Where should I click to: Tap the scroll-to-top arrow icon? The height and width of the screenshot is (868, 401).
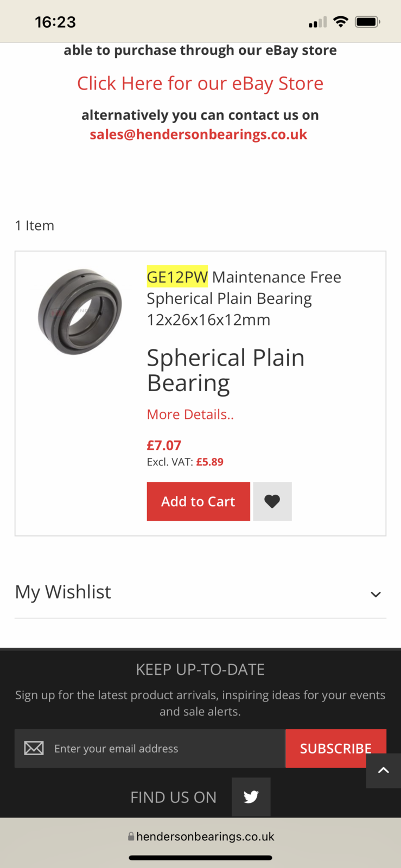click(x=384, y=770)
